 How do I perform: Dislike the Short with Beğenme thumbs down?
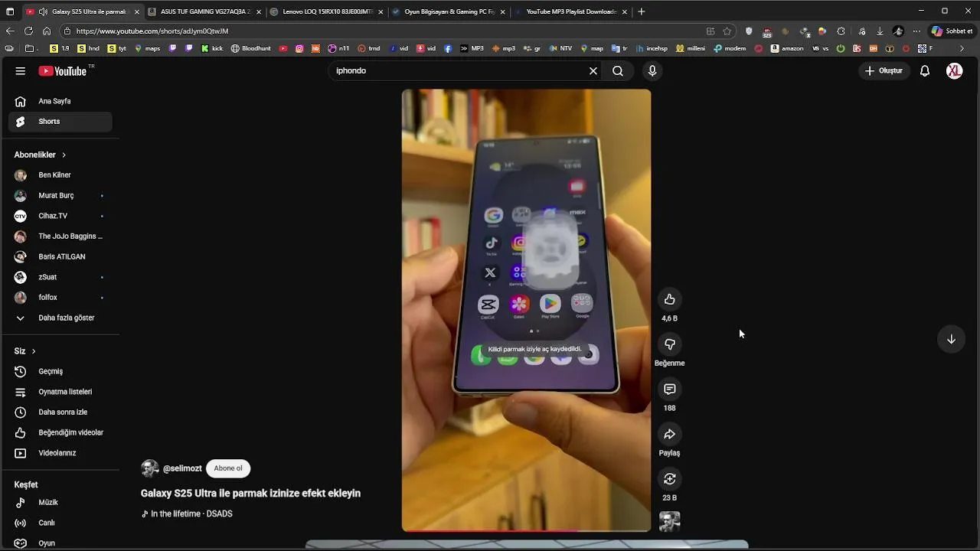click(x=670, y=344)
